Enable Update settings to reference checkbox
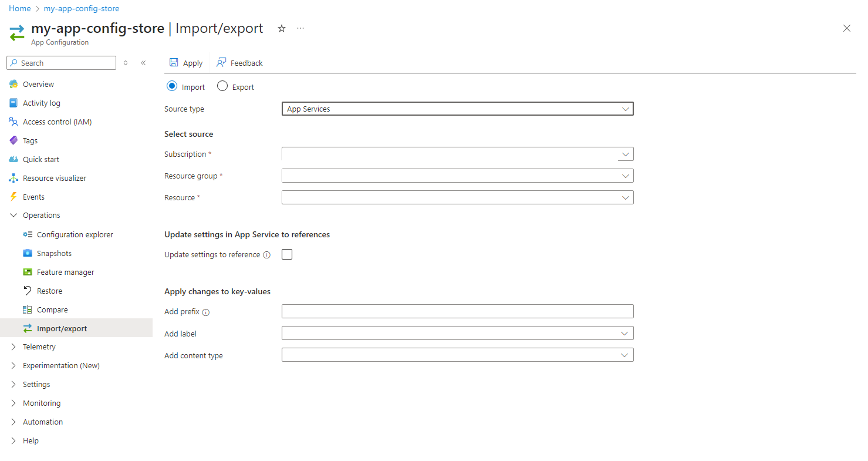This screenshot has width=868, height=461. click(287, 254)
